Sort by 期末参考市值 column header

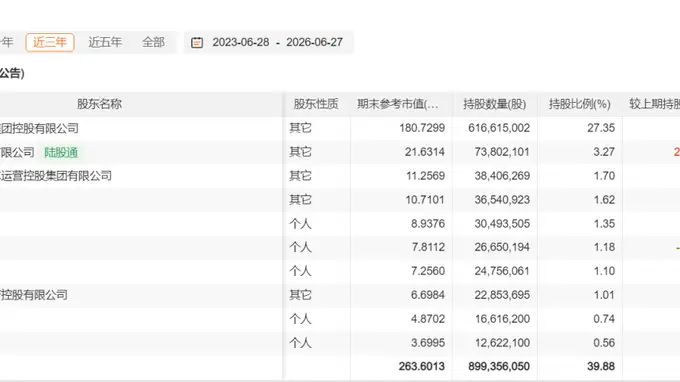pos(398,104)
